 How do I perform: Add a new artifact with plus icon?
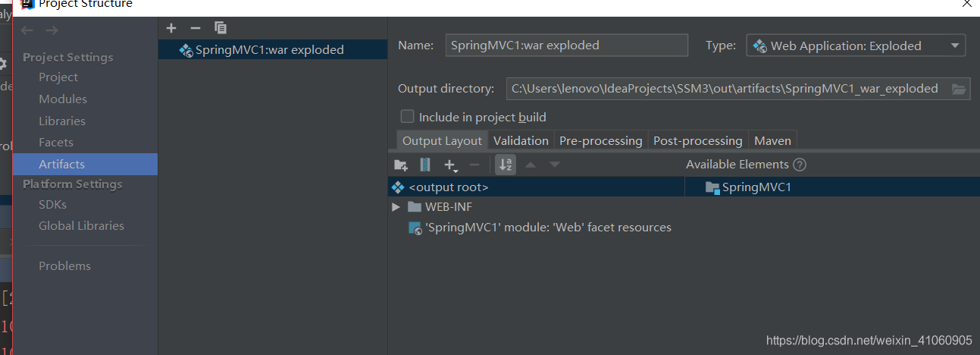pos(171,28)
